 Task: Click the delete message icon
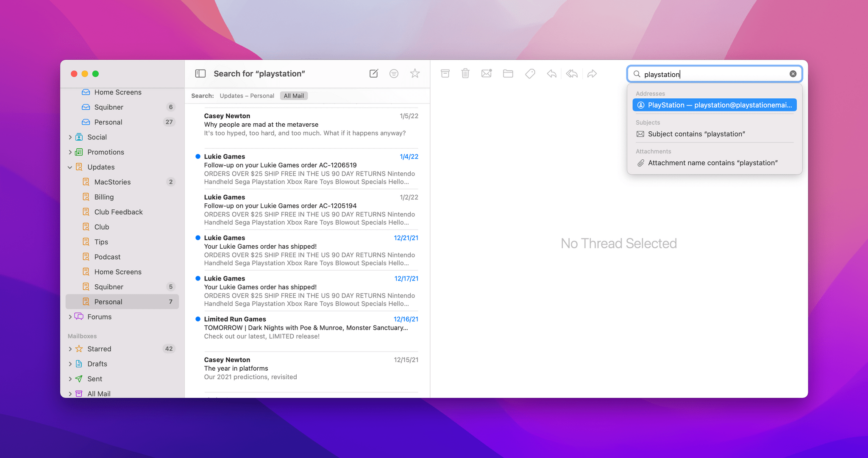(465, 73)
